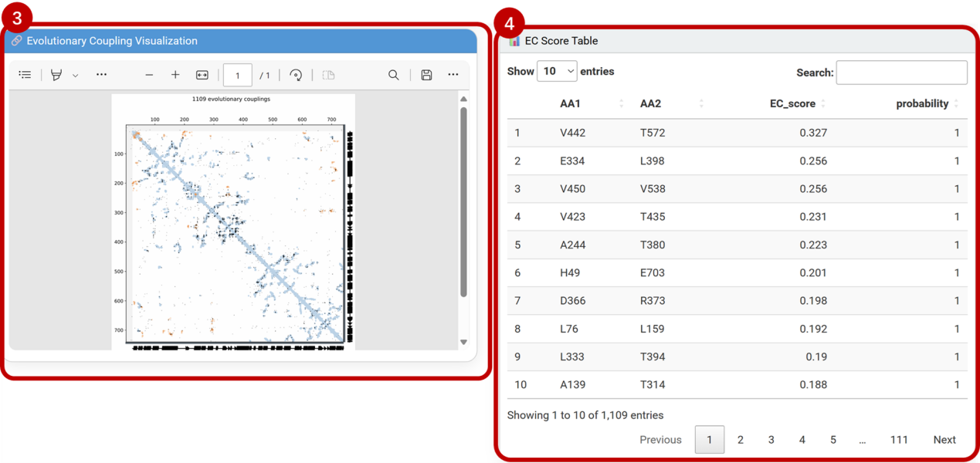Open the PDF find magnifier icon
Screen dimensions: 980x463
pos(394,75)
